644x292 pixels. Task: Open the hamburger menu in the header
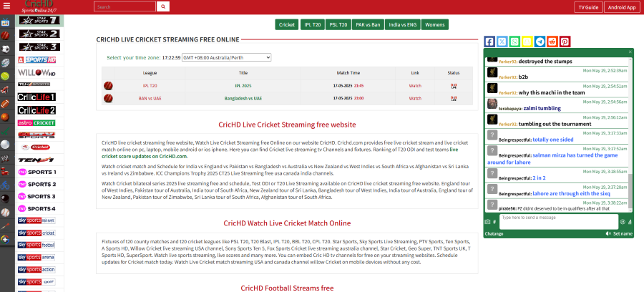tap(6, 6)
